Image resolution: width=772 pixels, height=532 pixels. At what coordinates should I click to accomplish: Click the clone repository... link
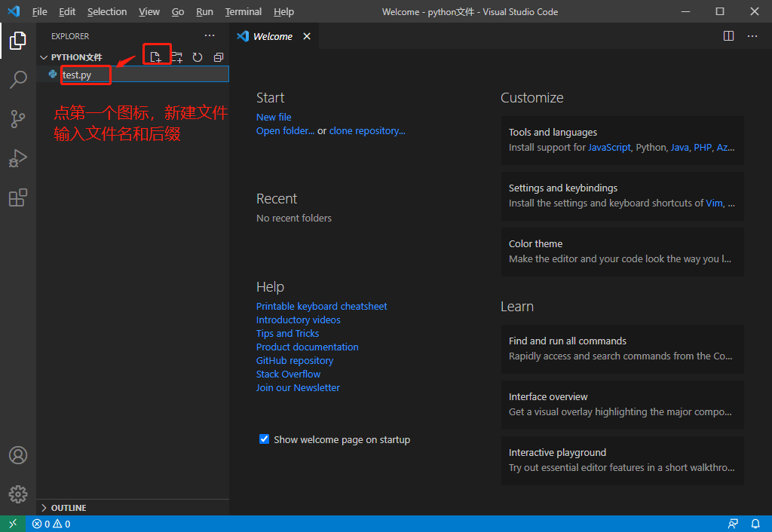[367, 130]
